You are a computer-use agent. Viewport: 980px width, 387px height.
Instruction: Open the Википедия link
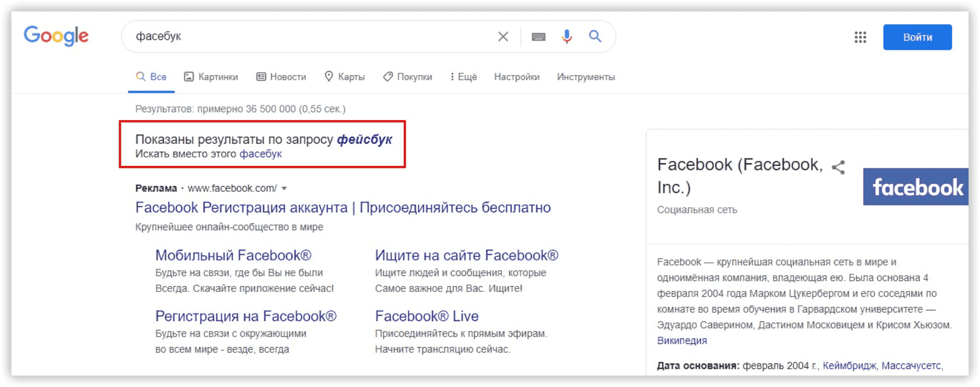click(x=682, y=341)
